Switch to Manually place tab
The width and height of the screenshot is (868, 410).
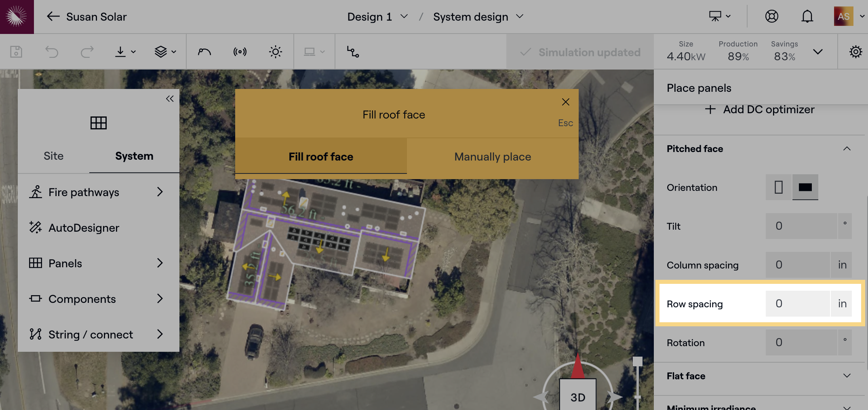pos(492,157)
